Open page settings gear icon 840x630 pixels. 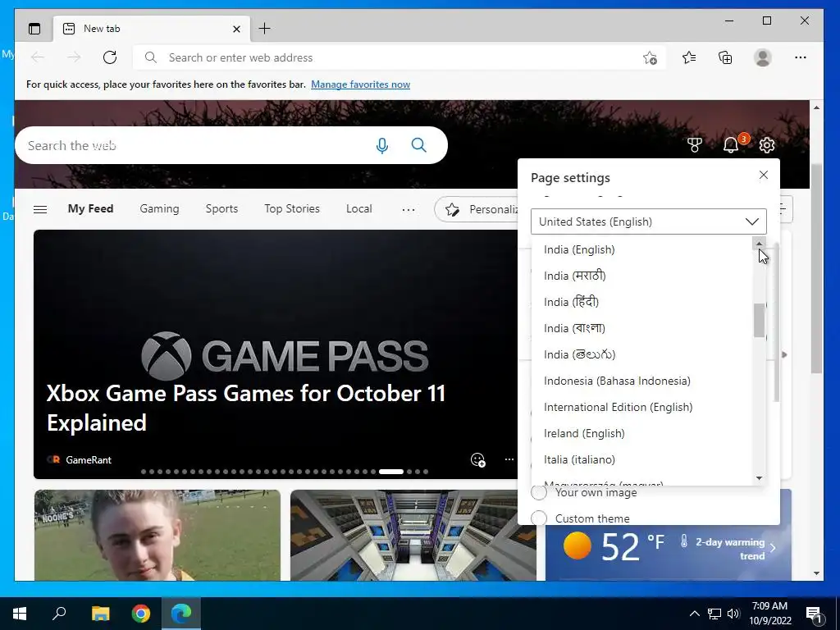click(767, 144)
